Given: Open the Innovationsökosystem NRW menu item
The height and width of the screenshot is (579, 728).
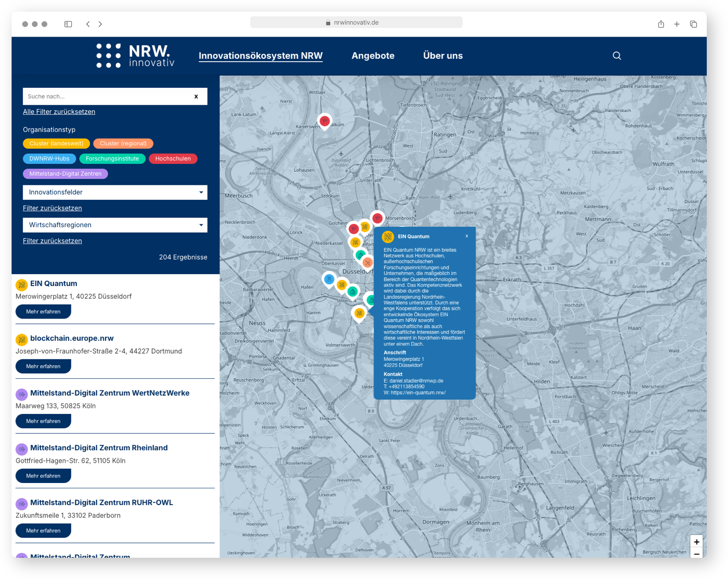Looking at the screenshot, I should (261, 56).
